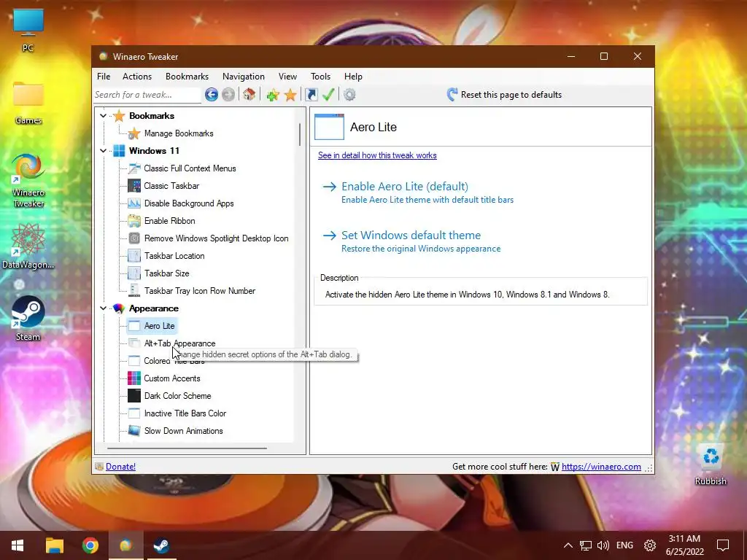
Task: Click the Manage Bookmarks star icon
Action: tap(134, 133)
